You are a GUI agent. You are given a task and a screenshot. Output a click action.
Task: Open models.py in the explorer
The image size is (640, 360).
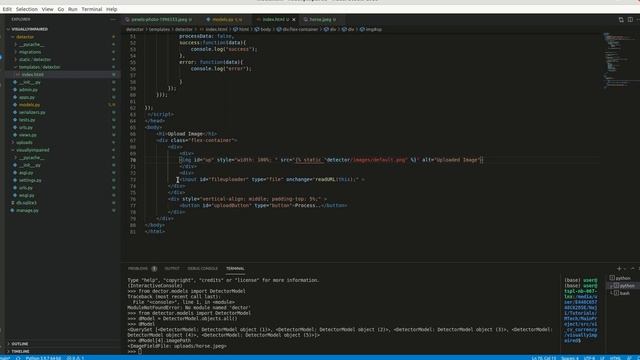click(x=29, y=105)
